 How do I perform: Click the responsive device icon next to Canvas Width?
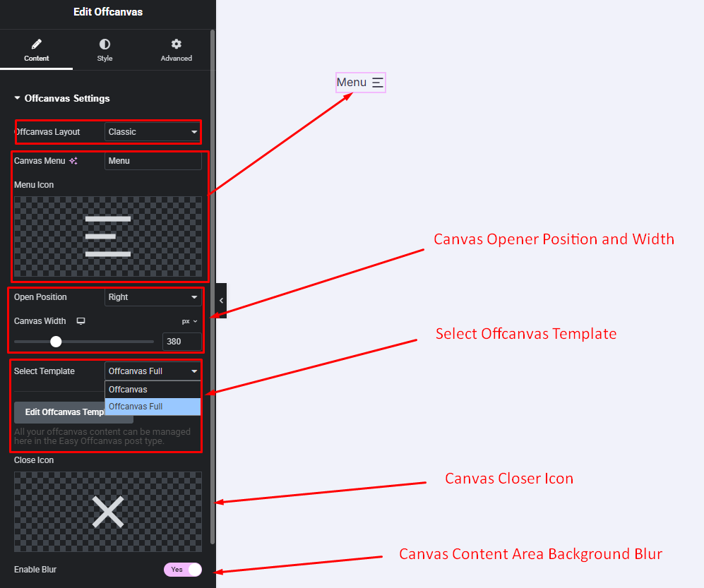point(80,321)
